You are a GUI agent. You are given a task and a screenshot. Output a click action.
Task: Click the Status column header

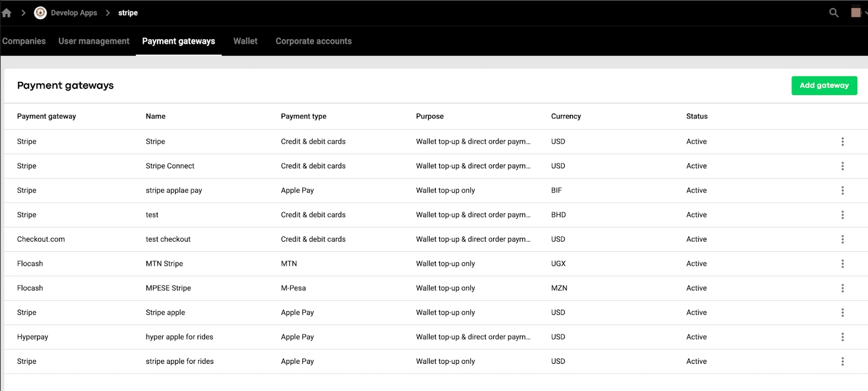click(x=697, y=116)
